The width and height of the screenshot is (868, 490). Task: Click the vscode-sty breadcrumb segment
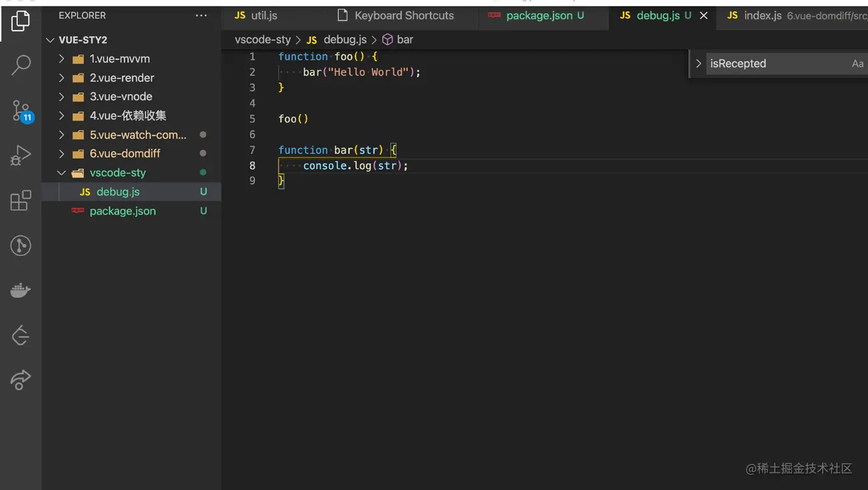(x=262, y=40)
